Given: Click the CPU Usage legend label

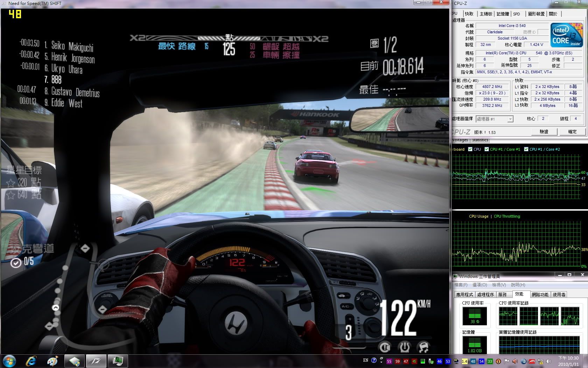Looking at the screenshot, I should click(x=478, y=216).
